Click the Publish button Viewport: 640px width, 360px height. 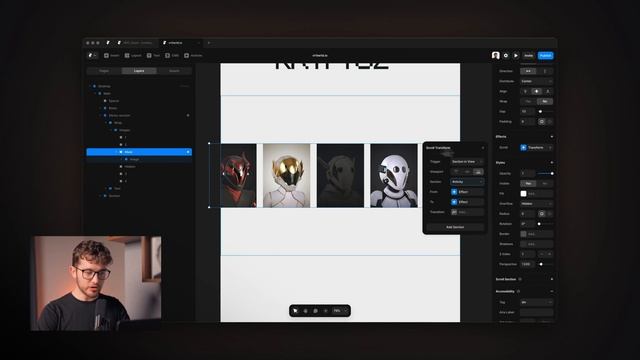coord(545,56)
